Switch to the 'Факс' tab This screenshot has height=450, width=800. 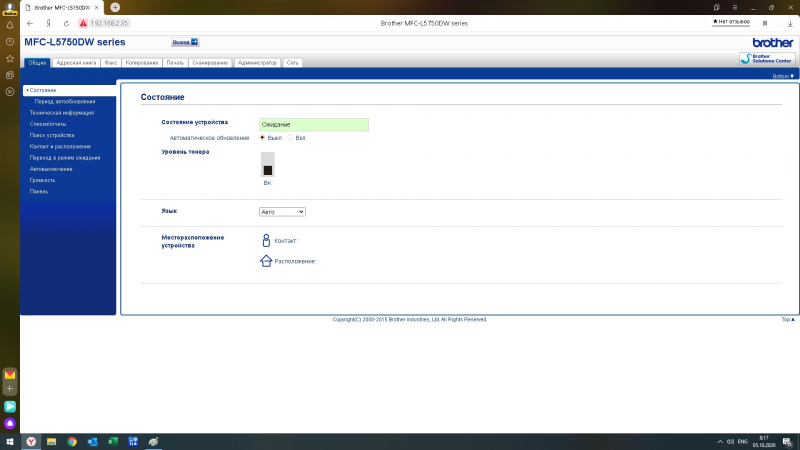point(111,62)
